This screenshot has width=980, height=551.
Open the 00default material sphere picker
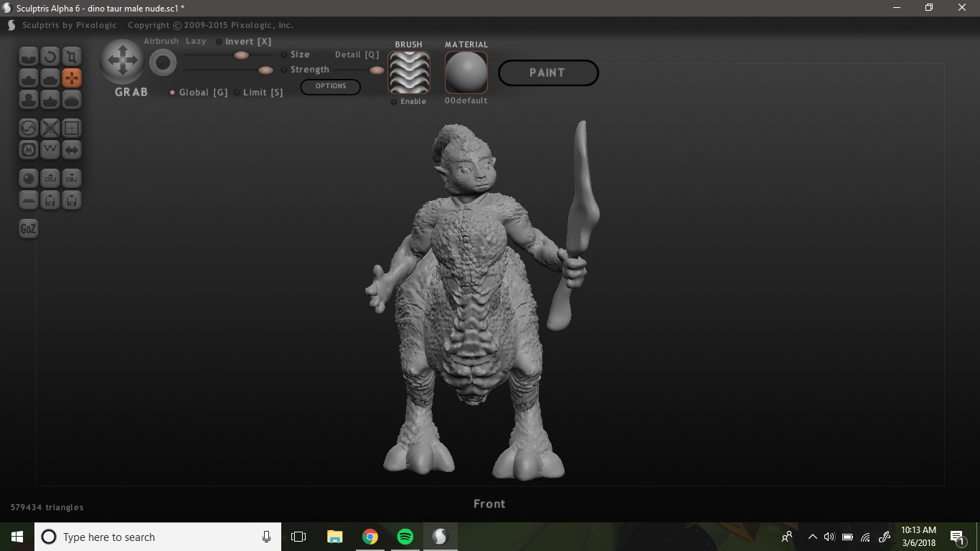[466, 72]
